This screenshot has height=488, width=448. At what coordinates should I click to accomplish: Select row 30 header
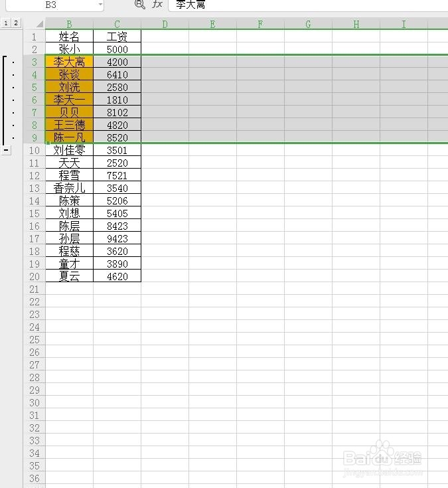point(35,402)
